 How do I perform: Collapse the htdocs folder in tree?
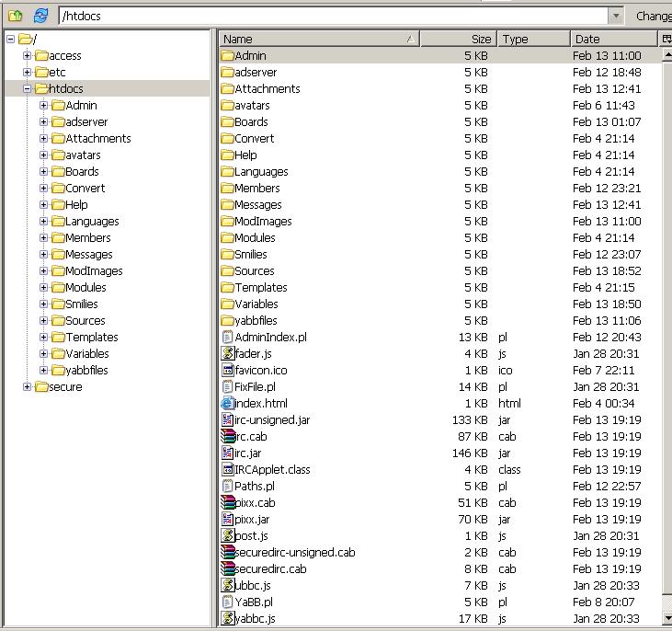[27, 89]
